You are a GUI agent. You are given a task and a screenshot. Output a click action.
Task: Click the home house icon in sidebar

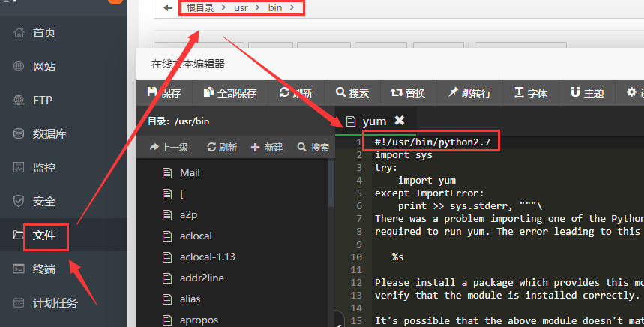(x=19, y=32)
